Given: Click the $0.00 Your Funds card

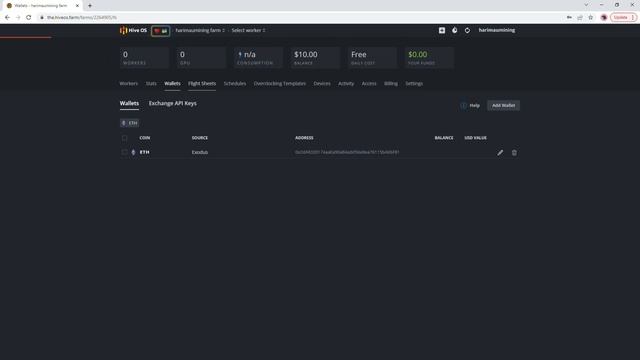Looking at the screenshot, I should (x=429, y=58).
